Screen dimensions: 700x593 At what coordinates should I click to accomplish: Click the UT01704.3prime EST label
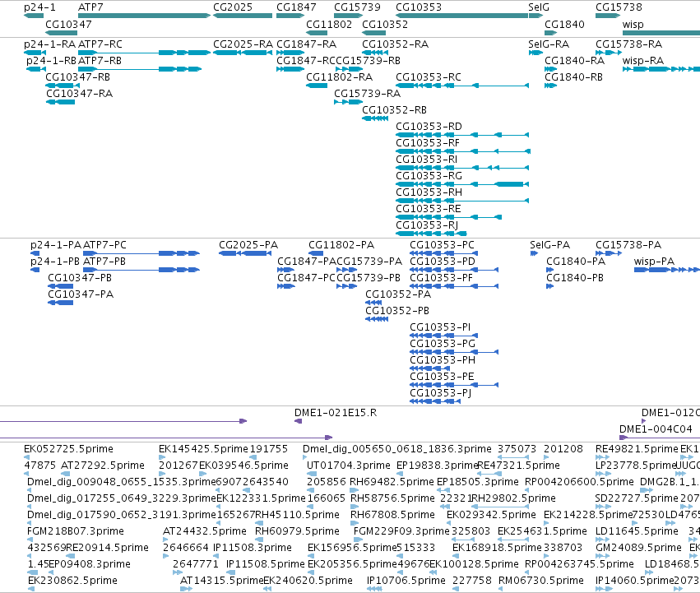[349, 466]
